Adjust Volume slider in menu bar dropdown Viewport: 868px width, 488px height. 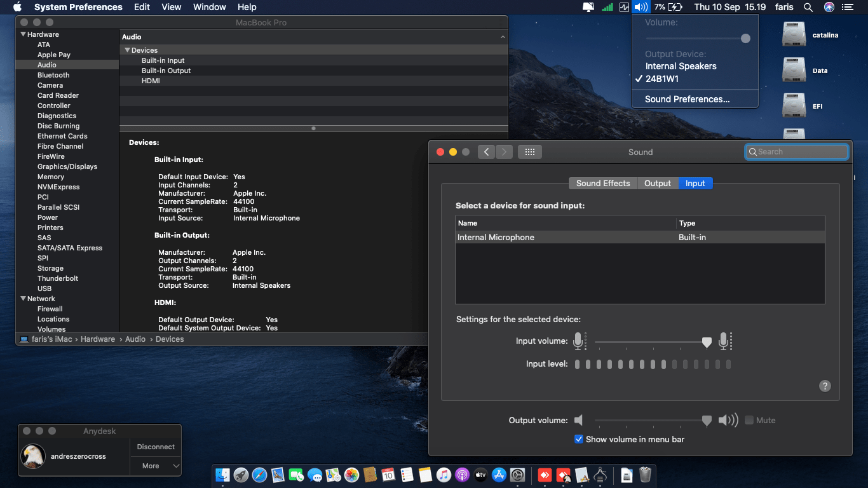coord(745,39)
